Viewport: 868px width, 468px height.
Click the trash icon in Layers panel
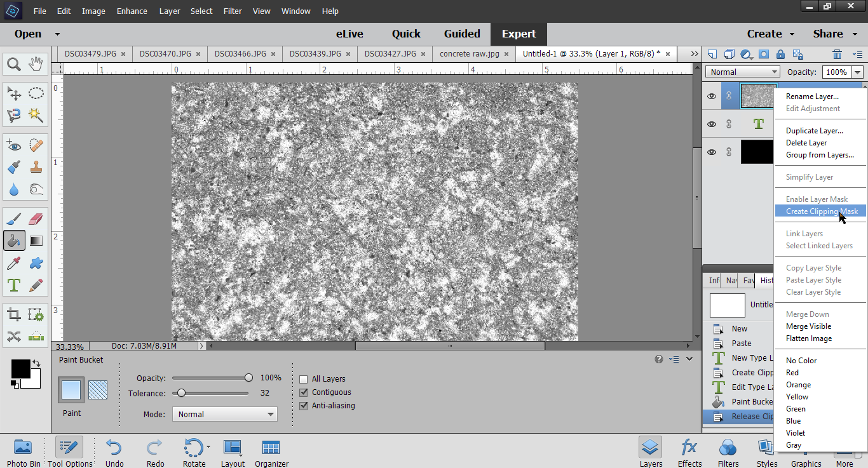(837, 55)
